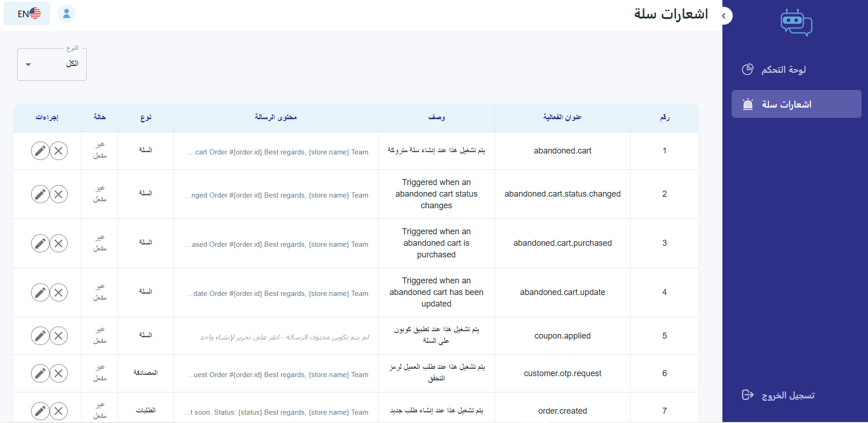Image resolution: width=868 pixels, height=423 pixels.
Task: Click 'Triggered when an abandoned cart status changes'
Action: click(436, 194)
